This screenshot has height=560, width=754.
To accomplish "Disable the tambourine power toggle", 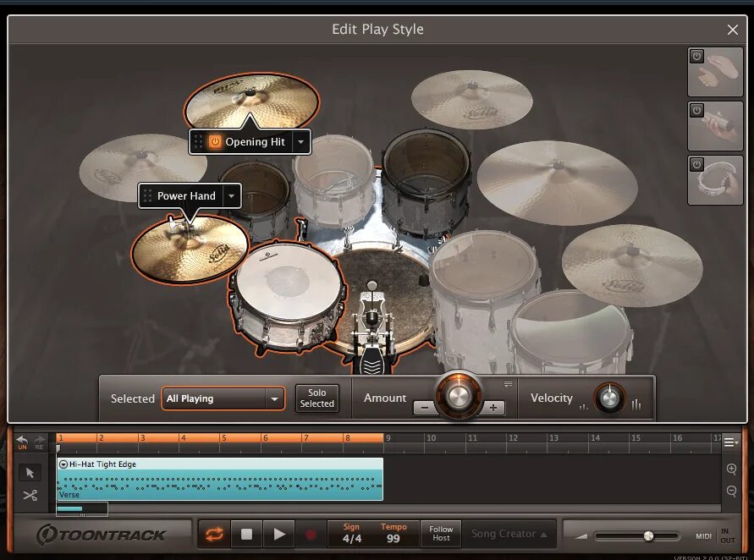I will pos(696,165).
